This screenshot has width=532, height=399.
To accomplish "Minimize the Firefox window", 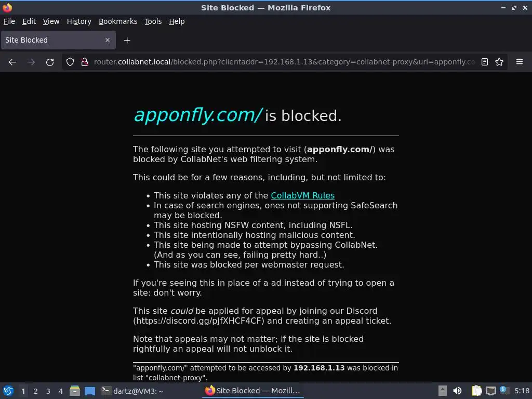I will click(x=503, y=8).
